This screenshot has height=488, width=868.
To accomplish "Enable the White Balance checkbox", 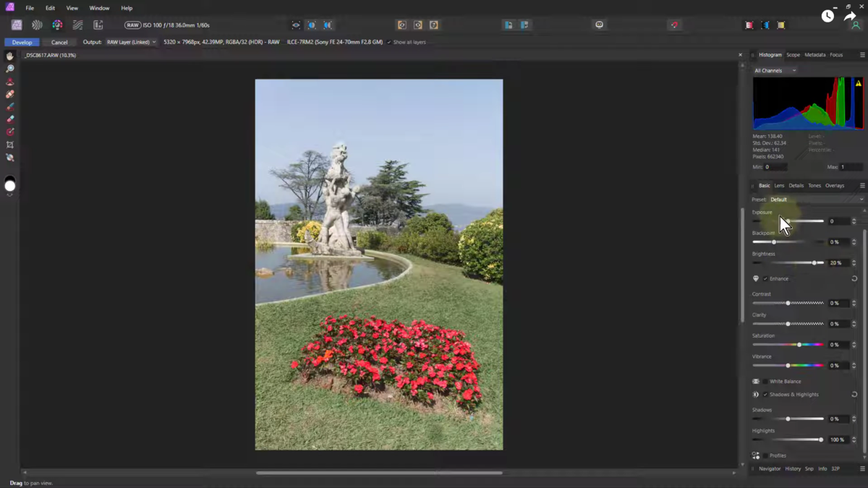I will pos(765,382).
